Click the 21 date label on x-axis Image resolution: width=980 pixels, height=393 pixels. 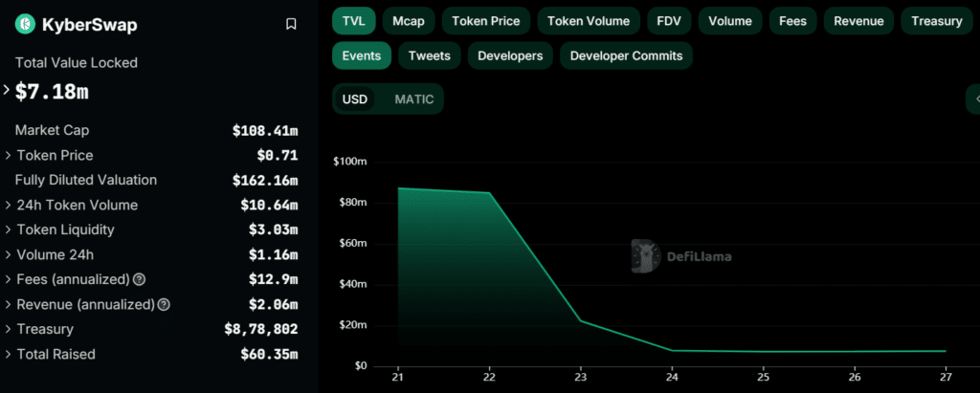(x=398, y=378)
